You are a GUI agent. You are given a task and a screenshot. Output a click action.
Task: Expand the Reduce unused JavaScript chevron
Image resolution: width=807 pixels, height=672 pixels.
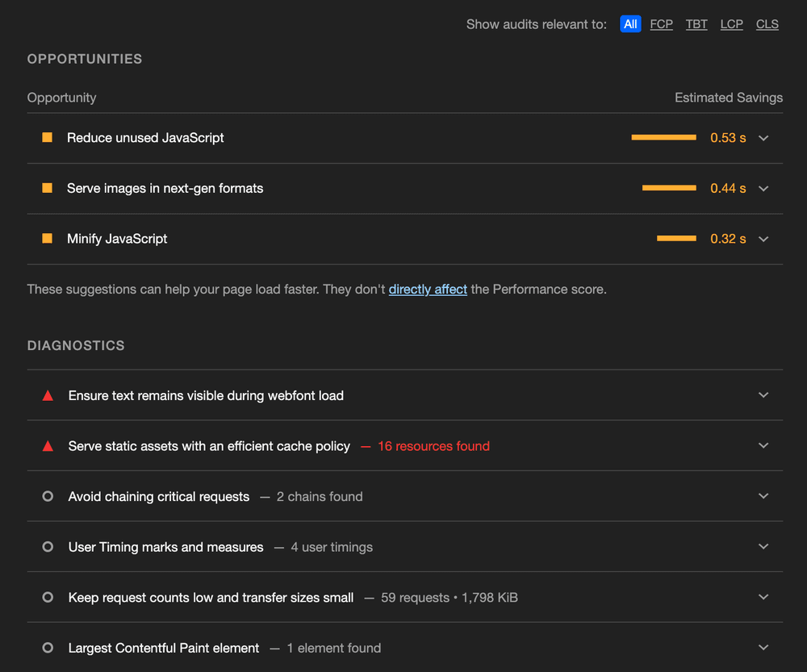click(x=763, y=138)
